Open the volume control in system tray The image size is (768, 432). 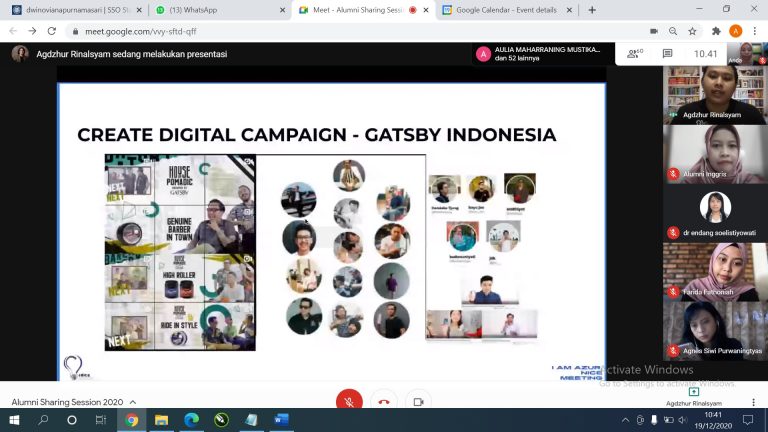(683, 420)
